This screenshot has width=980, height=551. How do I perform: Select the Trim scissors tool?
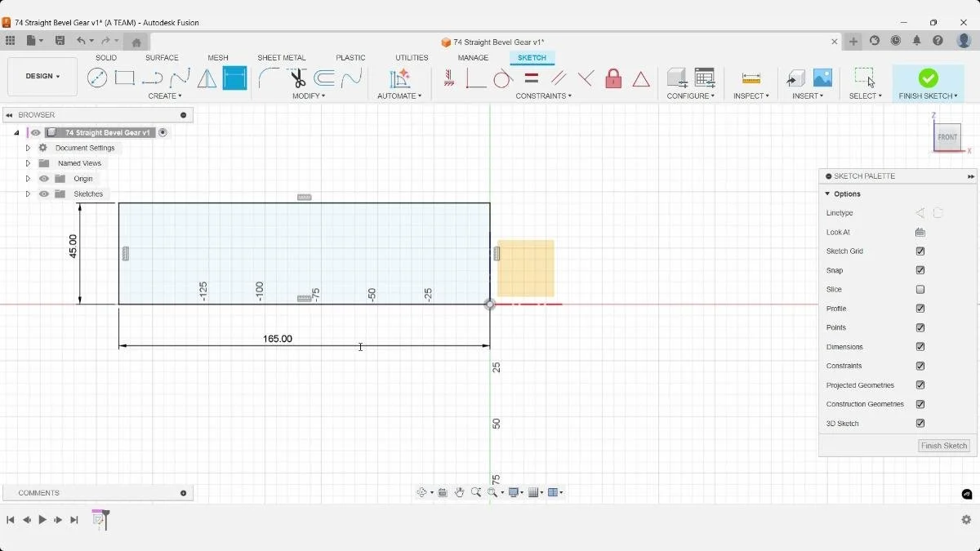click(297, 78)
